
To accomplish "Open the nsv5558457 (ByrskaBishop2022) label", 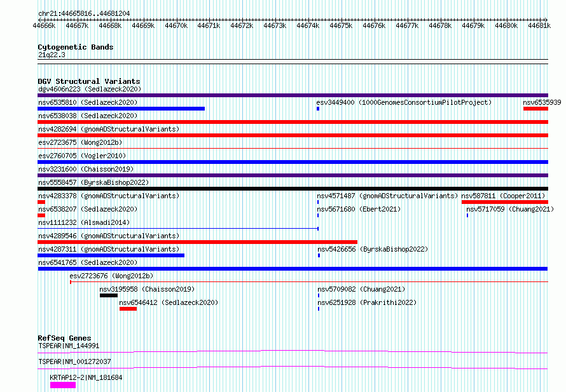I will click(x=93, y=182).
